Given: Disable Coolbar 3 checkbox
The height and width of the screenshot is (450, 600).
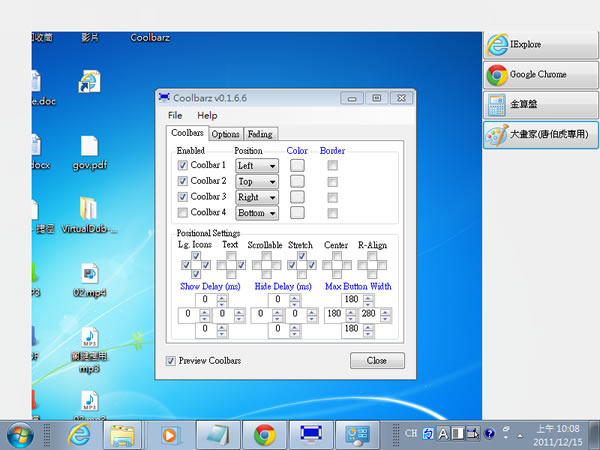Looking at the screenshot, I should click(183, 196).
